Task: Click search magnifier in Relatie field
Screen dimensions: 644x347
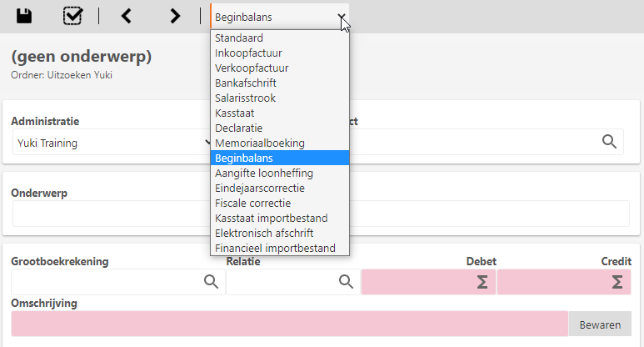Action: [x=346, y=282]
